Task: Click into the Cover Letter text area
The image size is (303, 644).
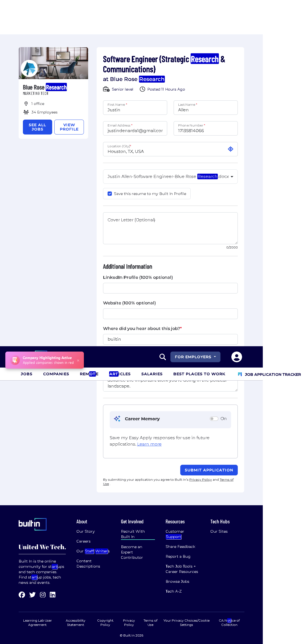Action: [170, 228]
